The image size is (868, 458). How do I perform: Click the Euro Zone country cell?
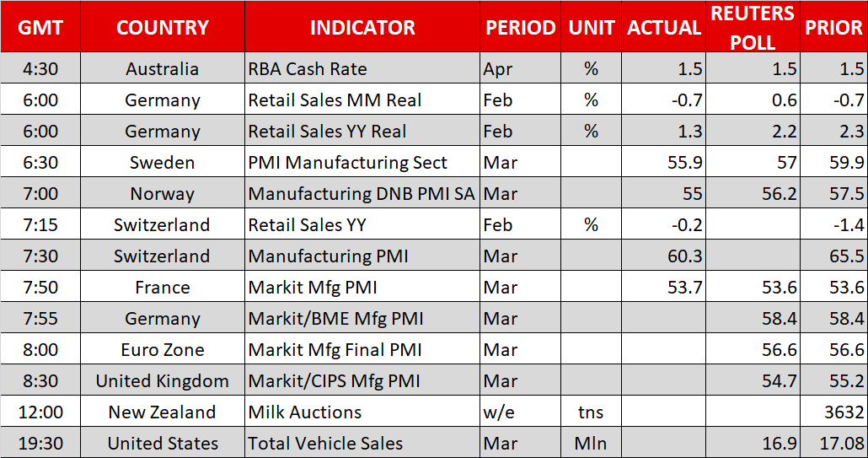(163, 350)
